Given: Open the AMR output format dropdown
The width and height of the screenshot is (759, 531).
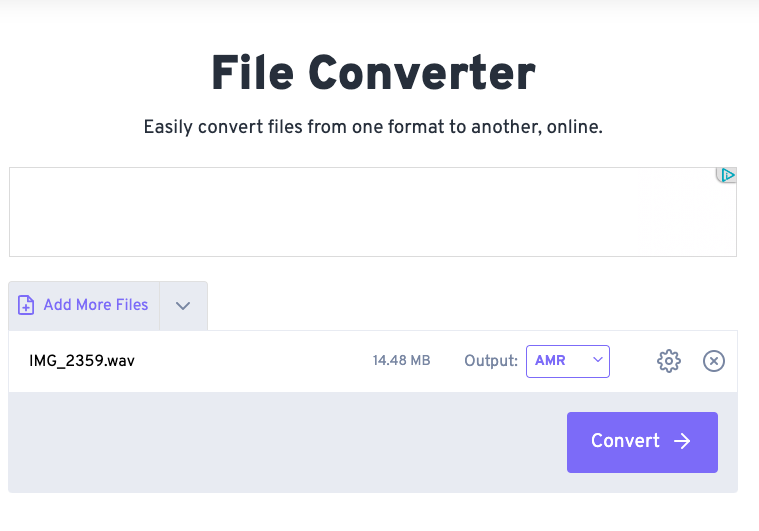Looking at the screenshot, I should tap(568, 361).
